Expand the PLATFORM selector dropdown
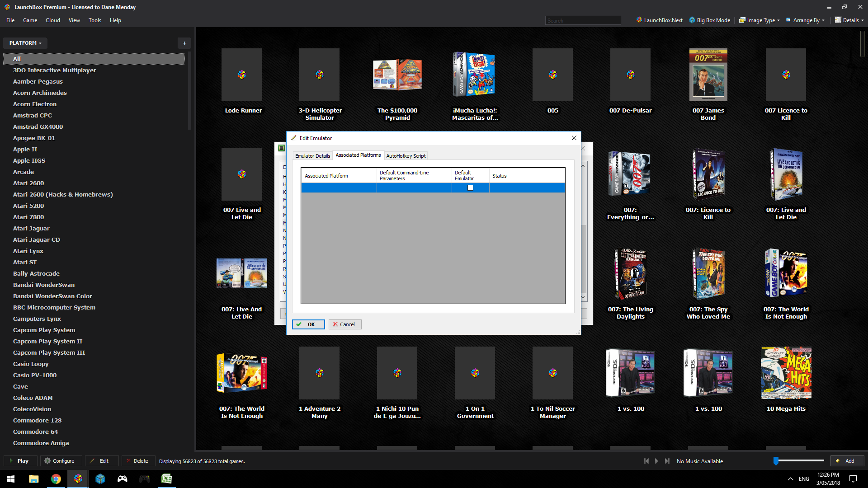 point(25,43)
